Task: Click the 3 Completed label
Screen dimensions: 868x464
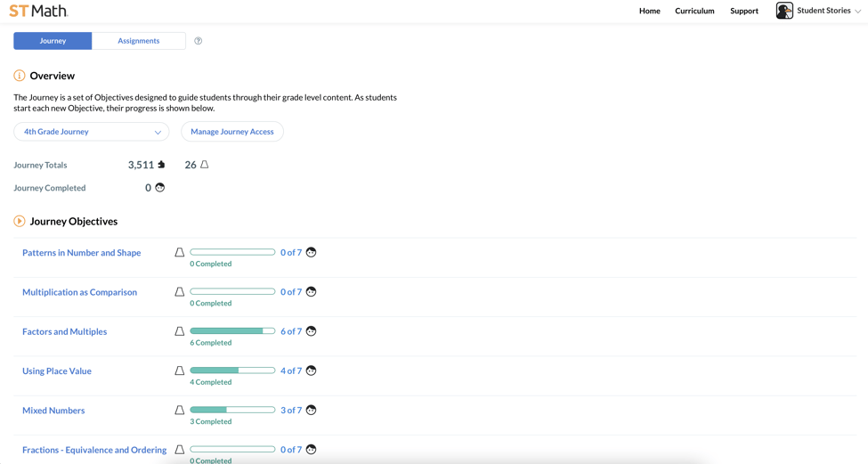Action: pyautogui.click(x=211, y=421)
